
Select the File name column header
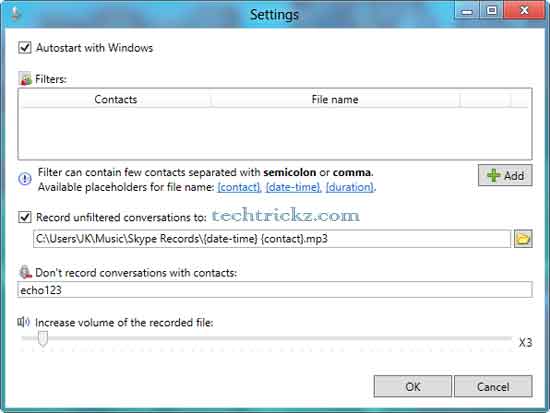coord(335,100)
